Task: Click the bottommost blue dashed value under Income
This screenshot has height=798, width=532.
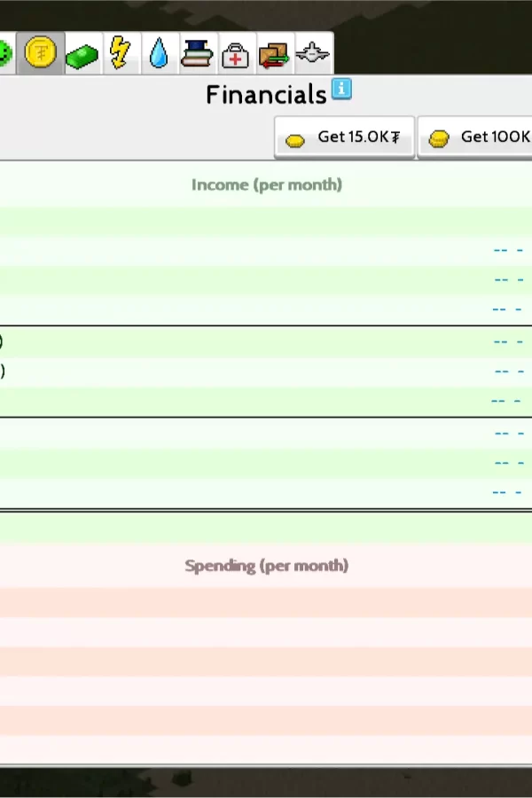Action: click(x=508, y=492)
